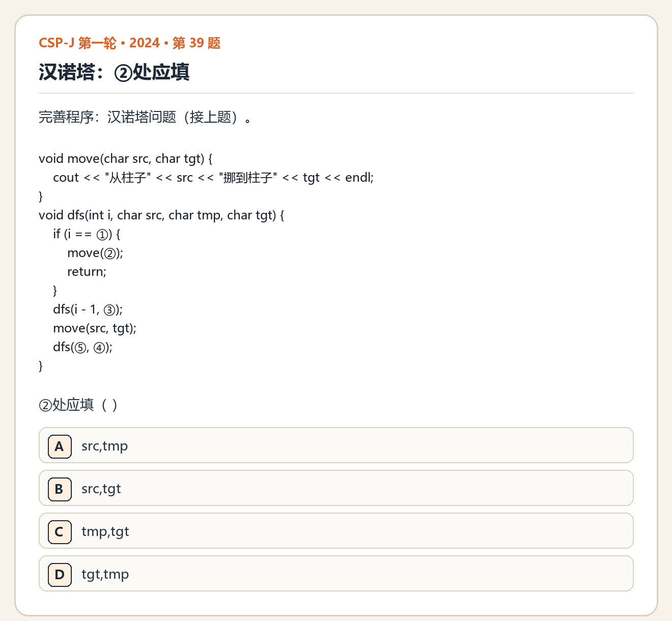
Task: Click the move(src, tgt); statement line
Action: pyautogui.click(x=95, y=328)
